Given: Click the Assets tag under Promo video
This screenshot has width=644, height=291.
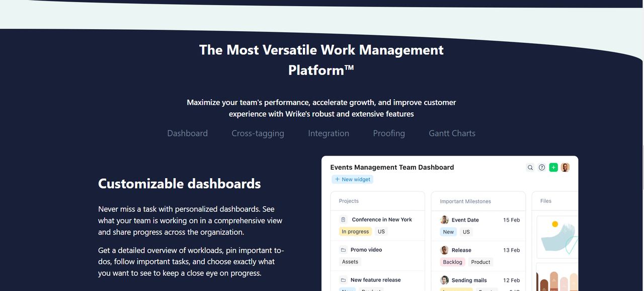Looking at the screenshot, I should tap(350, 262).
